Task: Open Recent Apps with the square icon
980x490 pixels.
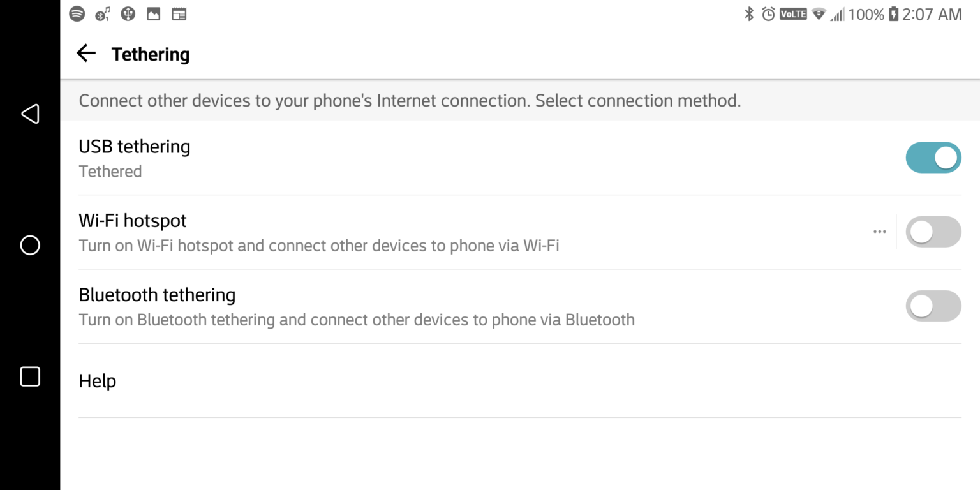Action: pos(30,376)
